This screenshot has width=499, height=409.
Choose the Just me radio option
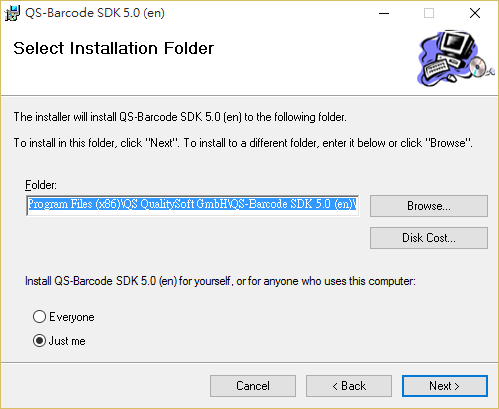pyautogui.click(x=39, y=341)
